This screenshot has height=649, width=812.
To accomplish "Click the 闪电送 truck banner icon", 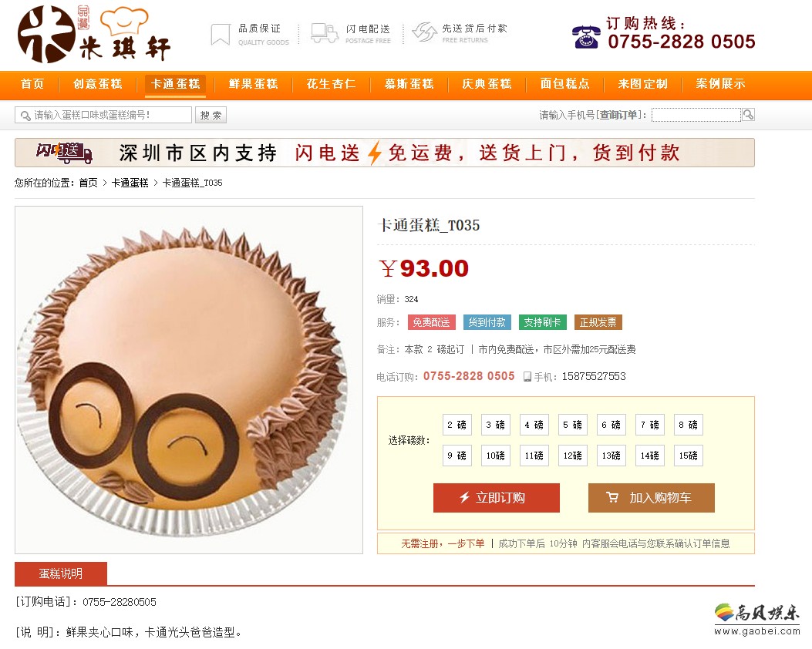I will tap(64, 153).
